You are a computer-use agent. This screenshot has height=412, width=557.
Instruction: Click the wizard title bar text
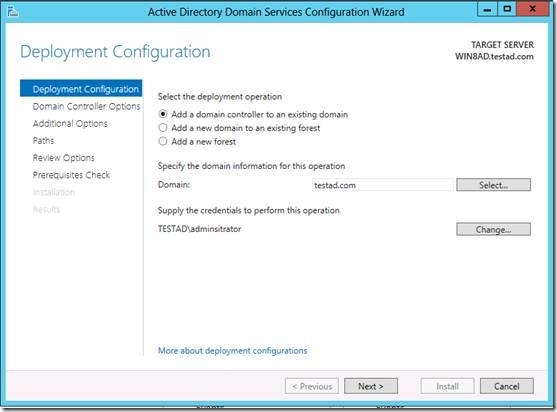tap(276, 12)
